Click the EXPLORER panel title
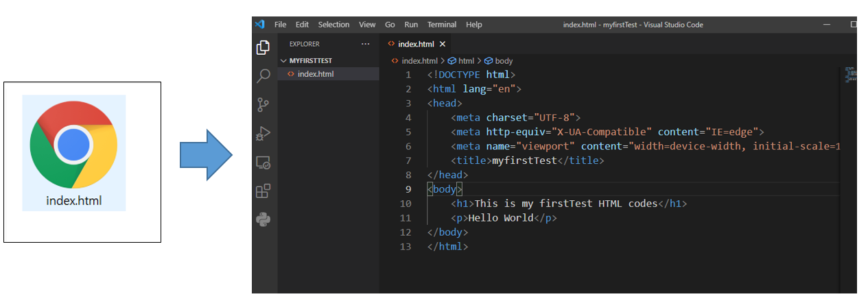This screenshot has height=301, width=868. [x=305, y=44]
